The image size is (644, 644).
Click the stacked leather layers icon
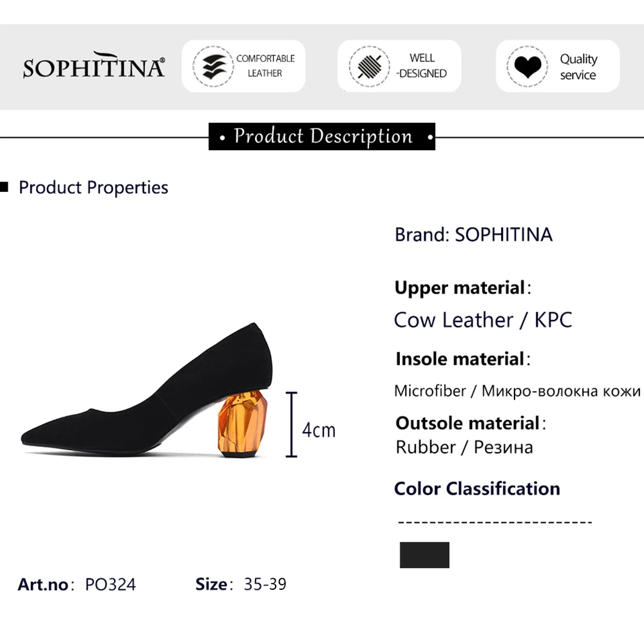[x=213, y=66]
